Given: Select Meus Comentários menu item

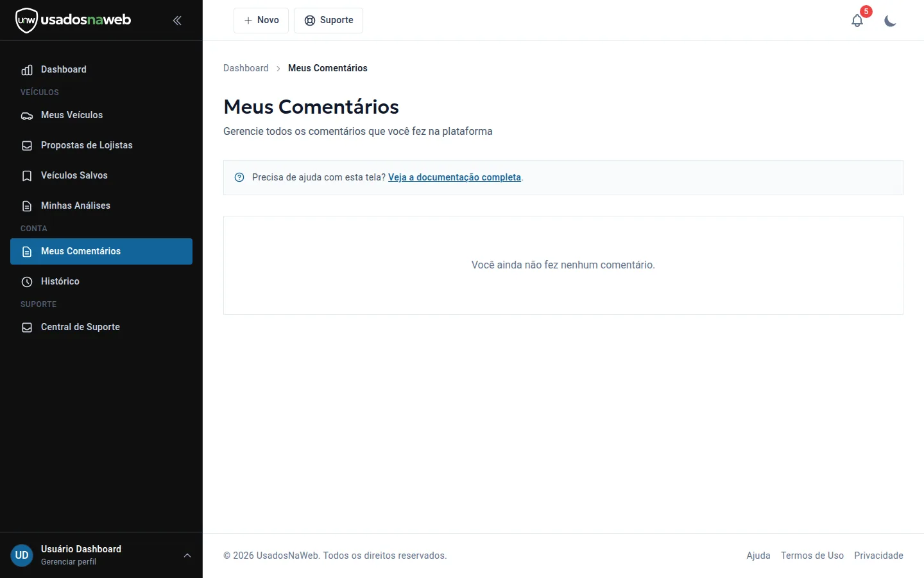Looking at the screenshot, I should click(101, 251).
